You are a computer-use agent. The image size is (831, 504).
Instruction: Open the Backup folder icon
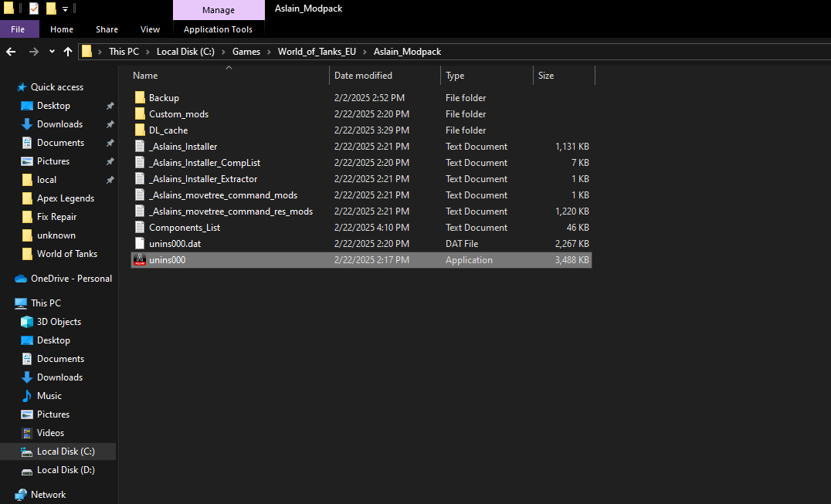coord(140,98)
